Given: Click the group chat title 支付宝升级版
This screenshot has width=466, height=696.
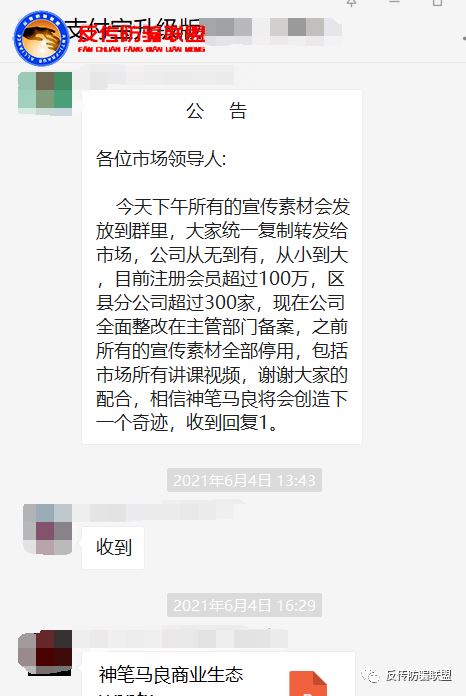Looking at the screenshot, I should coord(135,28).
